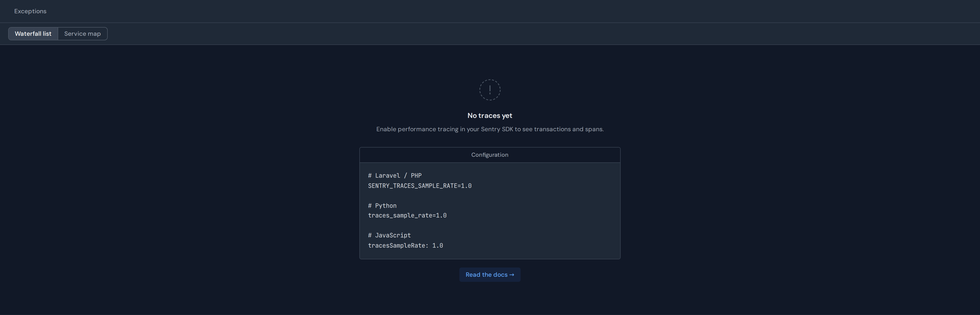Click the '# Laravel / PHP' comment line
The width and height of the screenshot is (980, 315).
point(395,176)
